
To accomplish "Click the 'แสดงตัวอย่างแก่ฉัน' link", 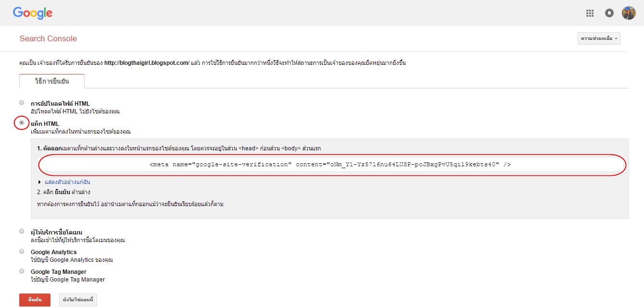I will pos(67,182).
